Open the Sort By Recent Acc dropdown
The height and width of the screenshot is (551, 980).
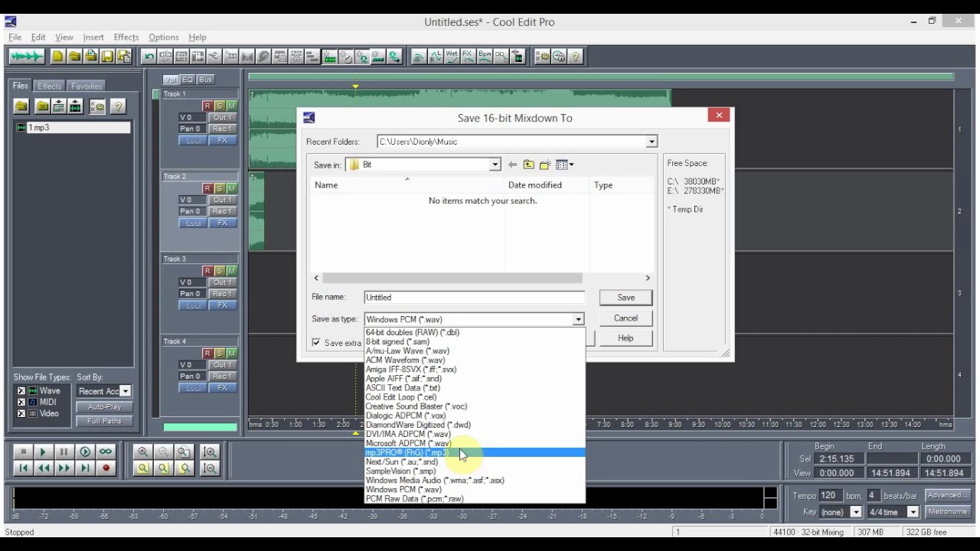126,391
